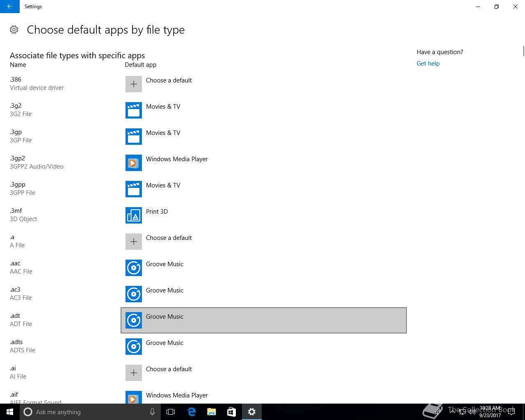The width and height of the screenshot is (525, 420).
Task: Click the Cortana microphone icon
Action: [x=152, y=412]
